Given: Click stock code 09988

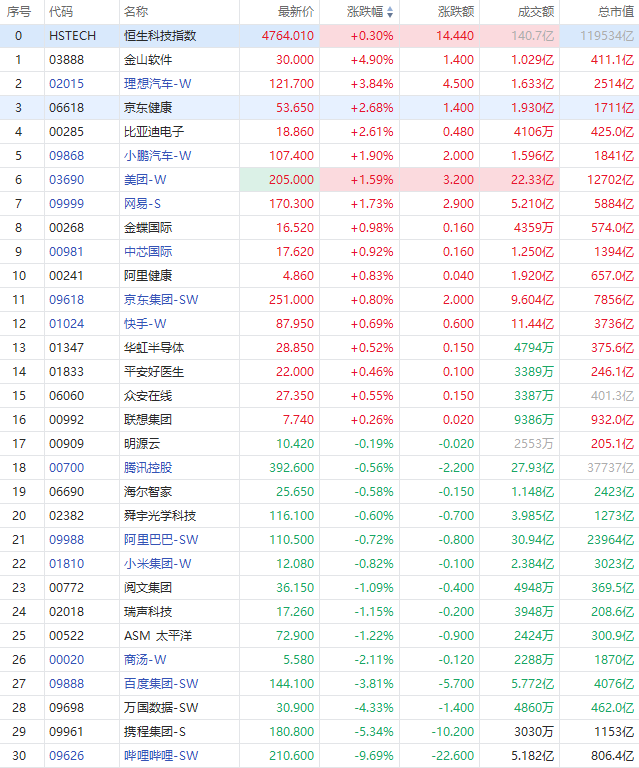Looking at the screenshot, I should (x=67, y=540).
